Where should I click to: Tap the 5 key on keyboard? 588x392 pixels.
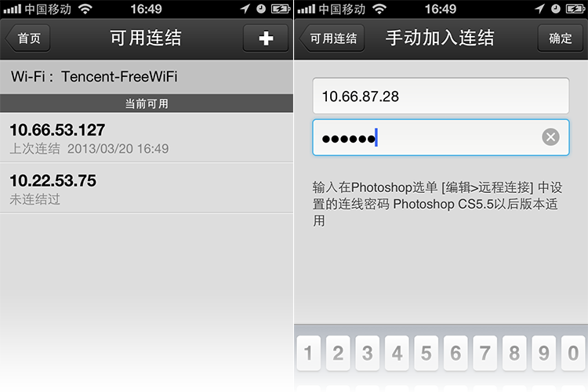point(426,353)
